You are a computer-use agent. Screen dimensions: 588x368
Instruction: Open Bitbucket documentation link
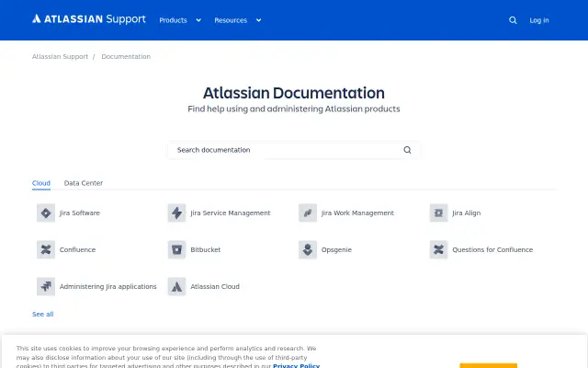206,249
